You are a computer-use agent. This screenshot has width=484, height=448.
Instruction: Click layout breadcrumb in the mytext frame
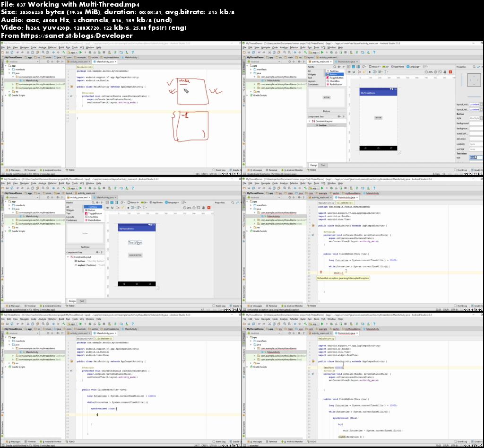67,193
